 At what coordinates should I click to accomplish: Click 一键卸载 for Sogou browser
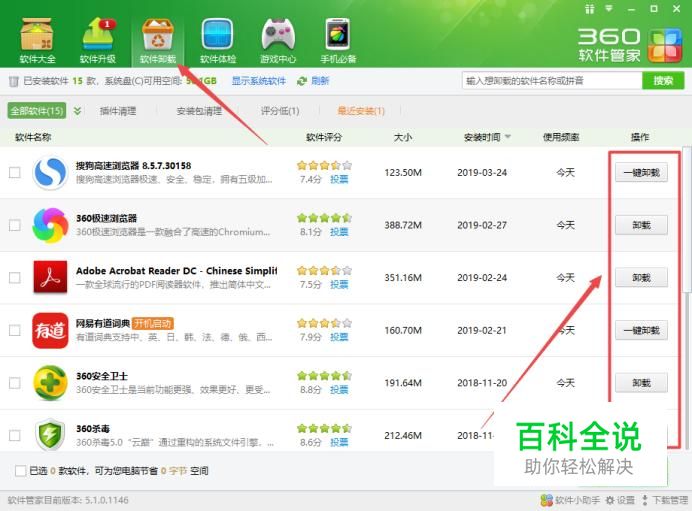(641, 173)
